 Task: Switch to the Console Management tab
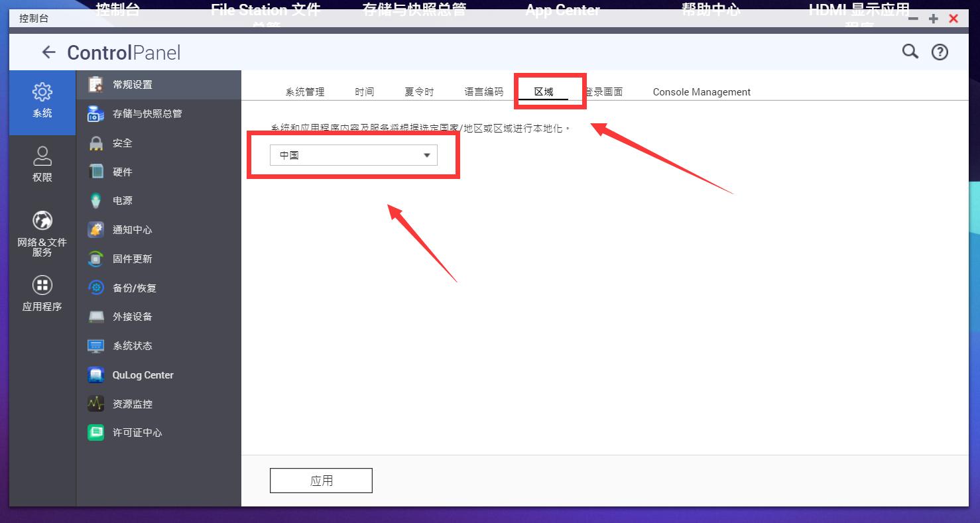pos(701,91)
